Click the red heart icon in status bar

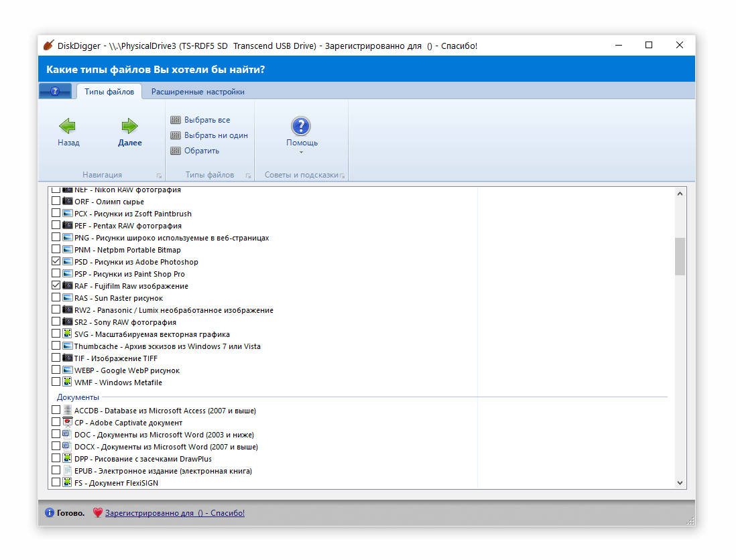tap(98, 512)
